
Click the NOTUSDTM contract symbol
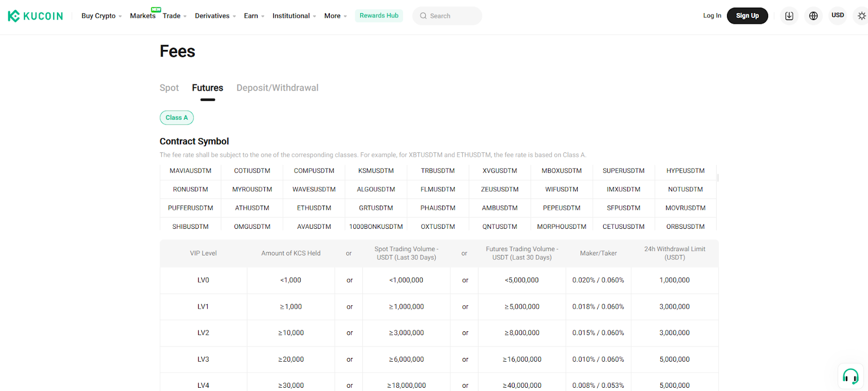(685, 189)
